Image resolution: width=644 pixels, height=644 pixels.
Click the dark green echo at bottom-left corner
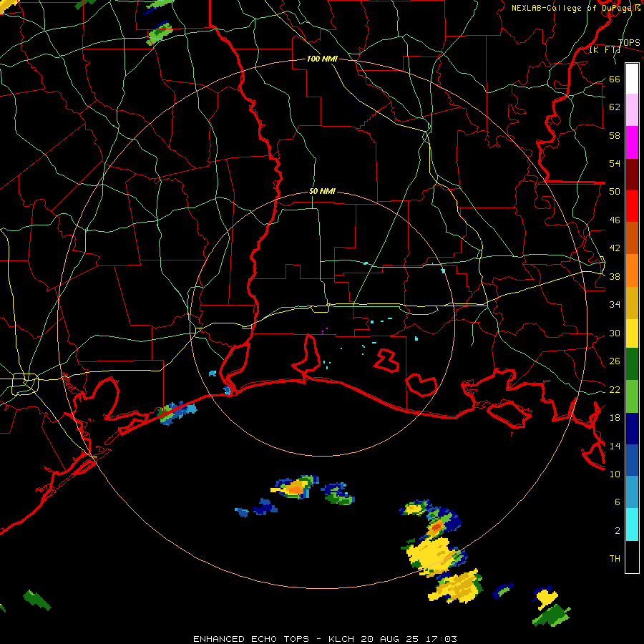point(37,600)
